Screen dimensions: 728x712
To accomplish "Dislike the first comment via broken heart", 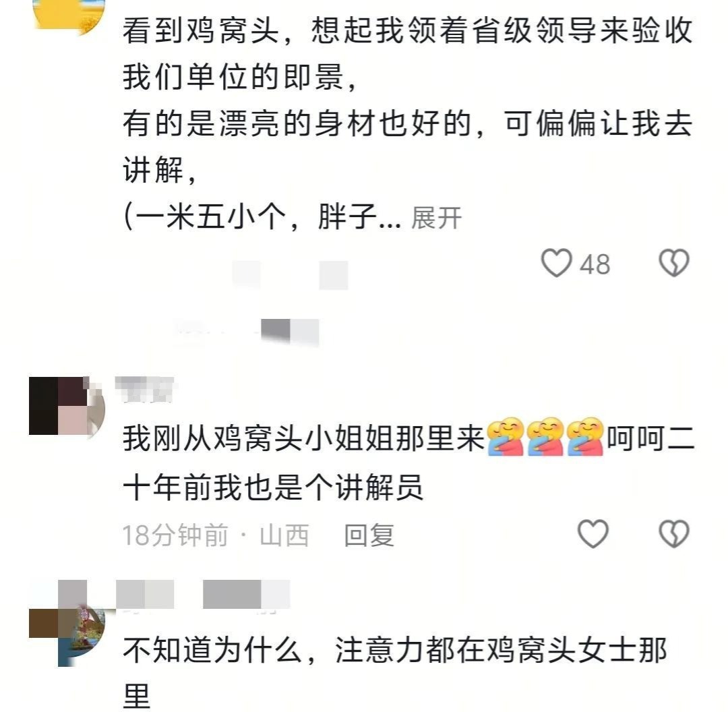I will 674,264.
